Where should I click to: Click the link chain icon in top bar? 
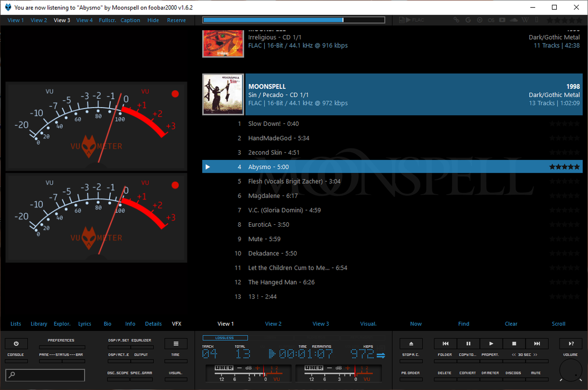point(456,20)
